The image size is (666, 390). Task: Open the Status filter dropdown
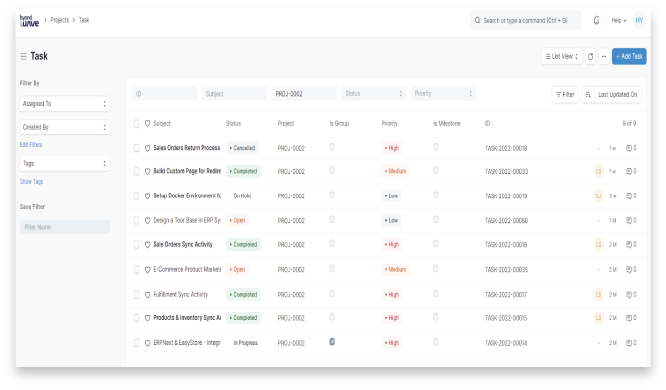coord(373,94)
